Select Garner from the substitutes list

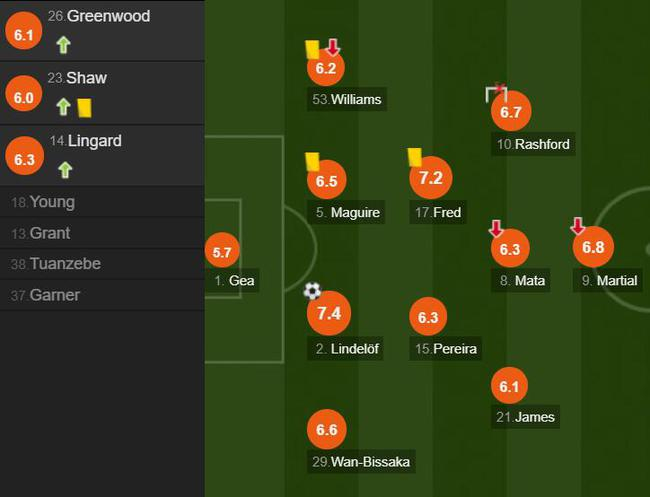click(55, 295)
